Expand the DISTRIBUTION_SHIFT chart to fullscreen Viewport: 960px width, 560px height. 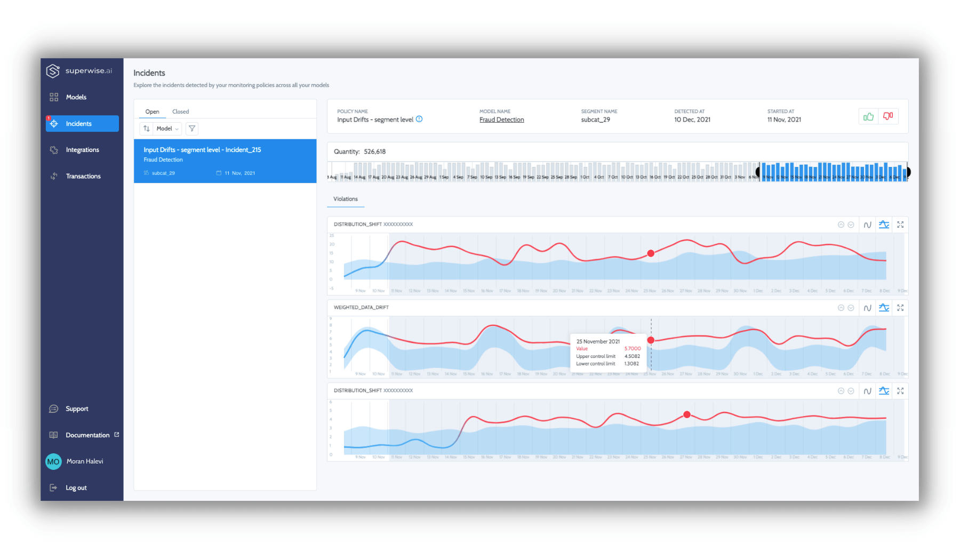tap(900, 225)
